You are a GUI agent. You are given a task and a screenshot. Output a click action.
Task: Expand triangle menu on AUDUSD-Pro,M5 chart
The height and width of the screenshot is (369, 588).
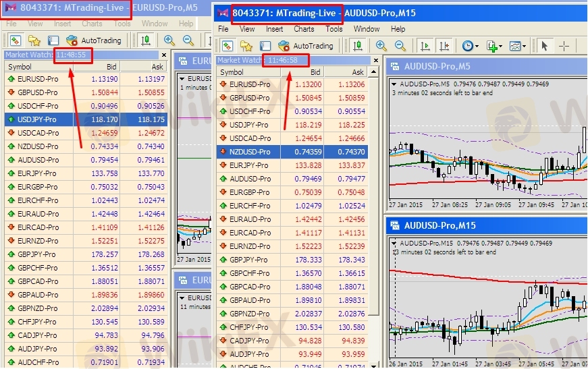pos(394,84)
